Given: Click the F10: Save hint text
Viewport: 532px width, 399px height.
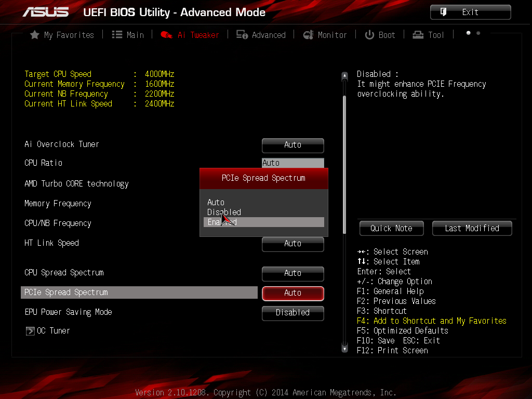Looking at the screenshot, I should click(376, 340).
